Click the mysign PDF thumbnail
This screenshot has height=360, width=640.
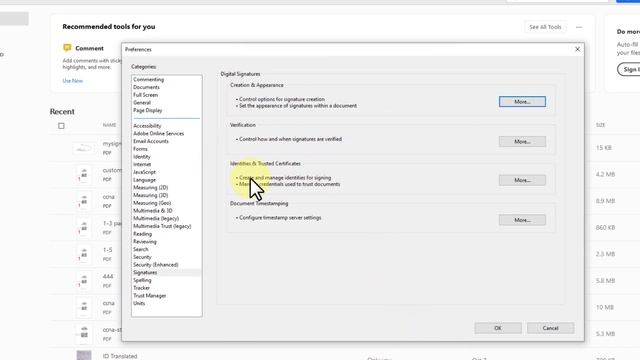tap(84, 148)
